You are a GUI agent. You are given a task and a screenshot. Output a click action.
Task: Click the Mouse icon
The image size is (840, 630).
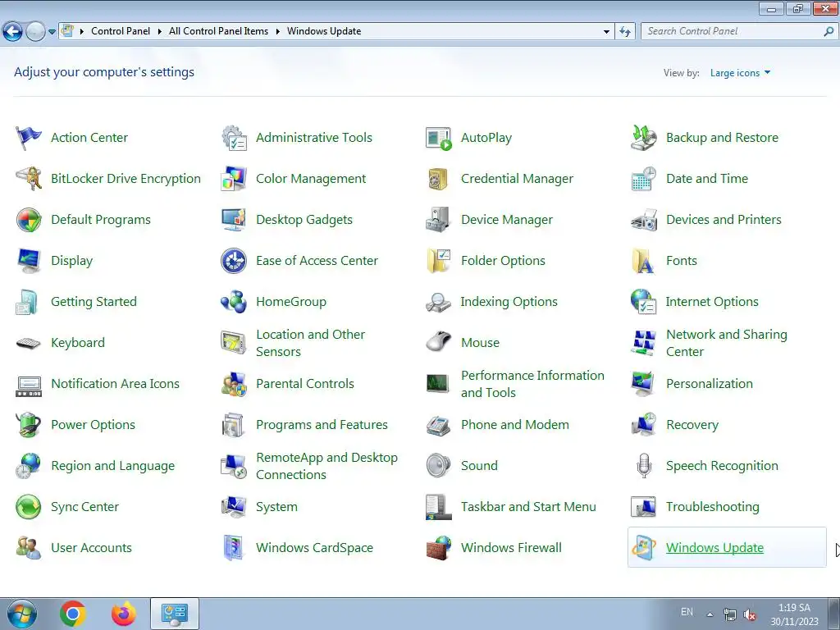point(439,343)
